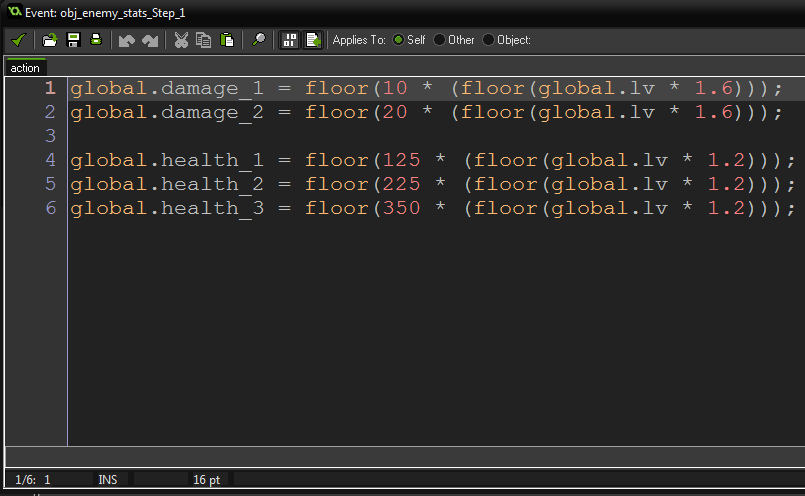805x496 pixels.
Task: Click the 1.6 multiplier on line 1
Action: coord(714,88)
